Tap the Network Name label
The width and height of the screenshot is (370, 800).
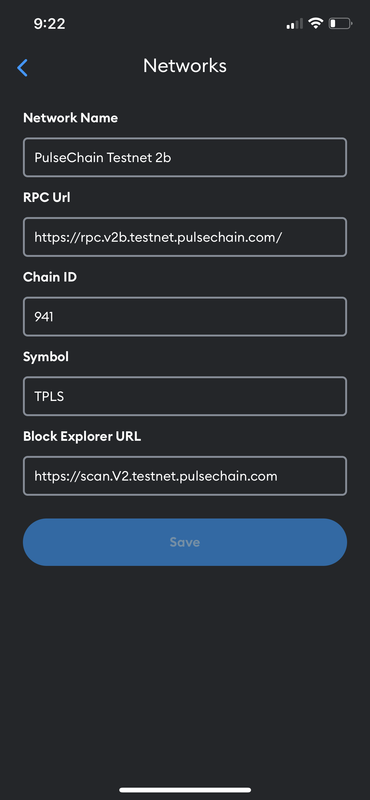(x=70, y=118)
